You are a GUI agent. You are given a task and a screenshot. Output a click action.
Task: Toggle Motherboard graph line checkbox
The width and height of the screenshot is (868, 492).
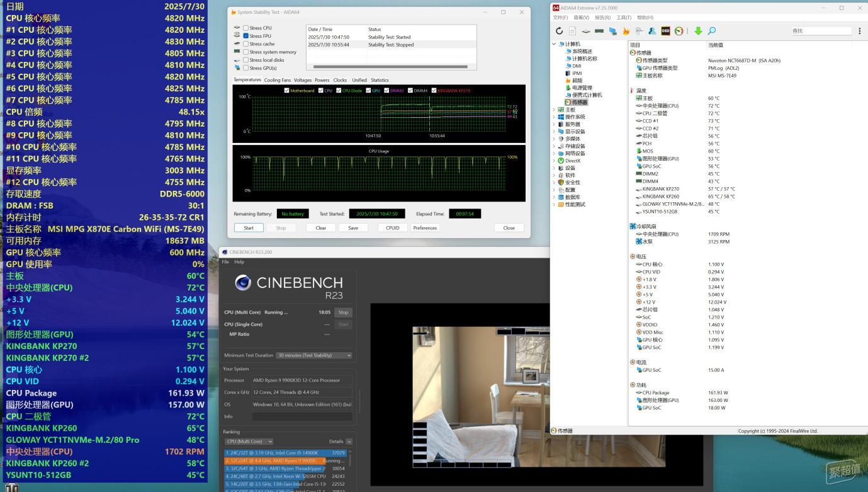coord(287,90)
